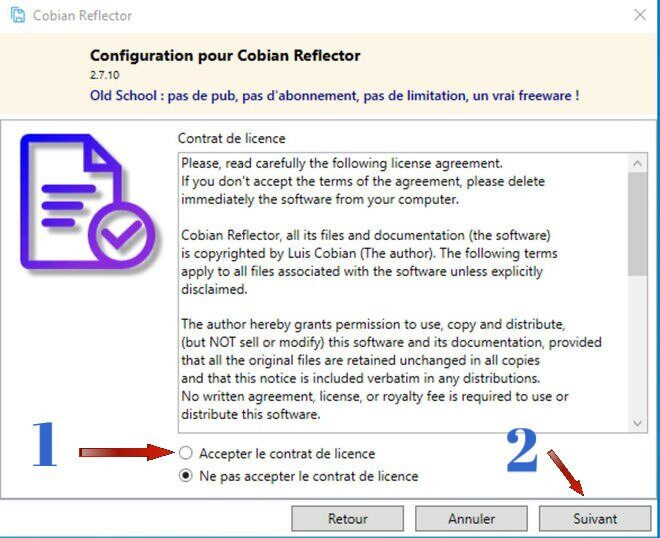The image size is (660, 538).
Task: Continue with the Suivant button
Action: point(595,519)
